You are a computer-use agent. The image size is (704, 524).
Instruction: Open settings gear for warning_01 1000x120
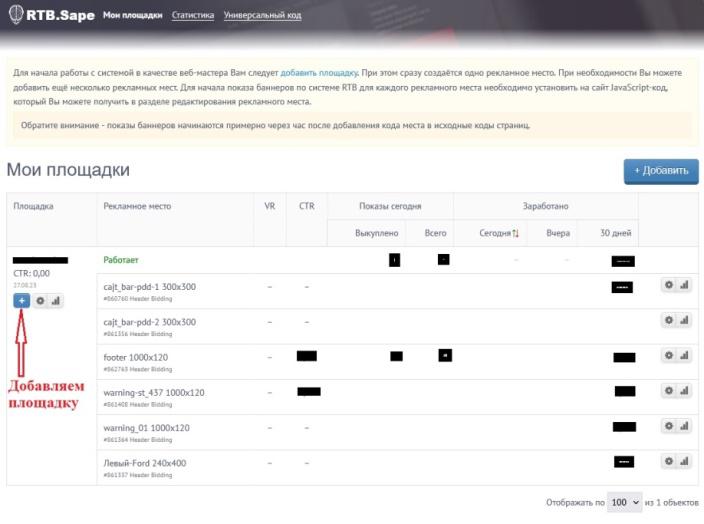click(x=669, y=426)
